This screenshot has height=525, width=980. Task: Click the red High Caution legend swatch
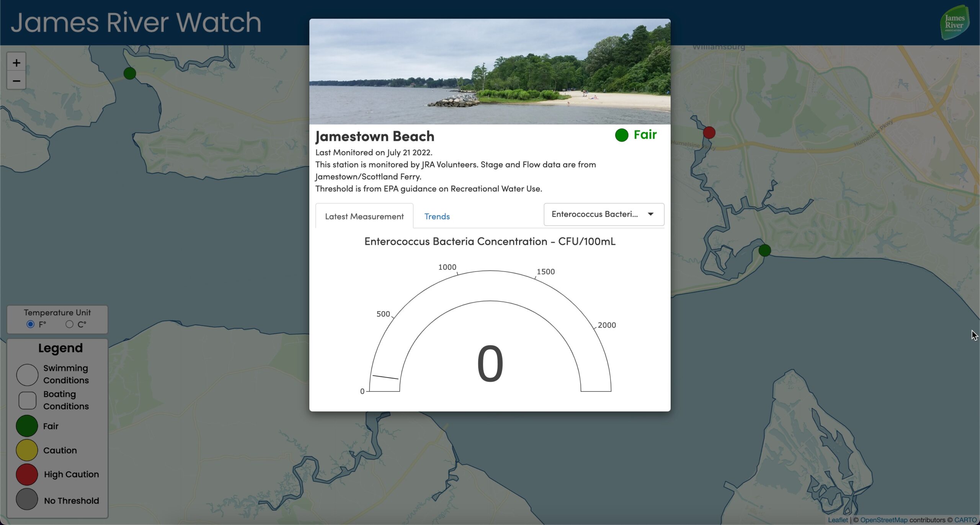tap(27, 474)
